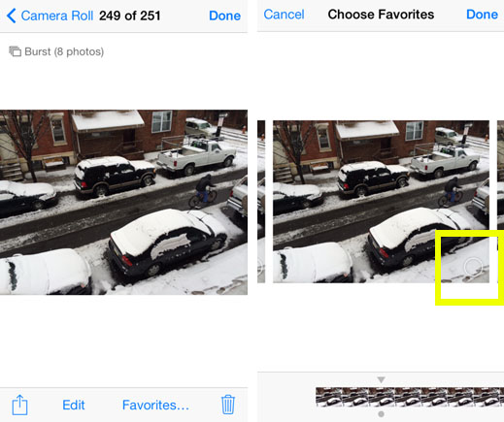Image resolution: width=504 pixels, height=422 pixels.
Task: Confirm favorites with the Done button
Action: coord(482,15)
